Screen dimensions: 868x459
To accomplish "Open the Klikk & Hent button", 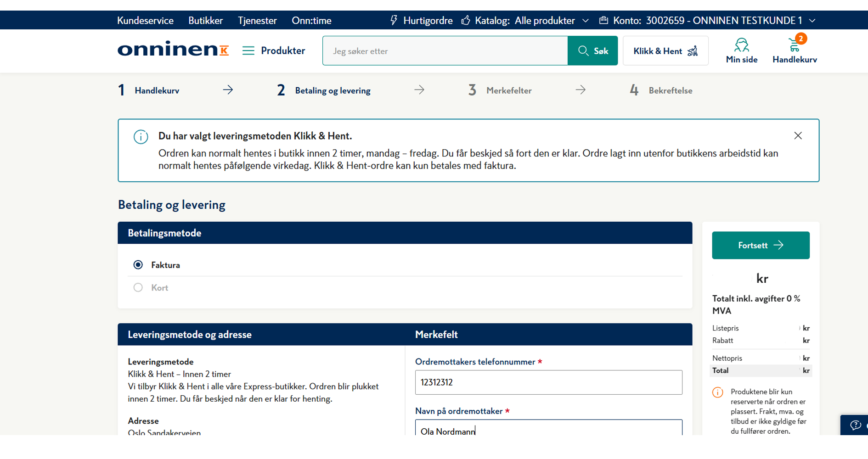I will coord(665,50).
